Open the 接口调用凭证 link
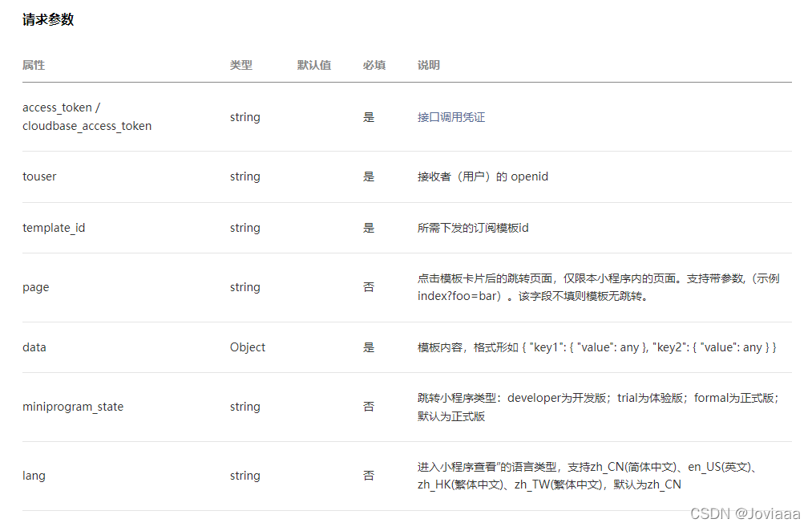812x527 pixels. click(x=451, y=117)
